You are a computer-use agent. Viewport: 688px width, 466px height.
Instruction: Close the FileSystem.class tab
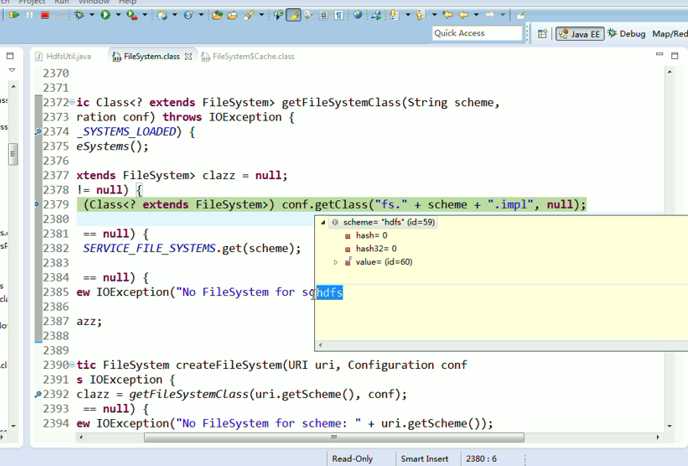[188, 57]
